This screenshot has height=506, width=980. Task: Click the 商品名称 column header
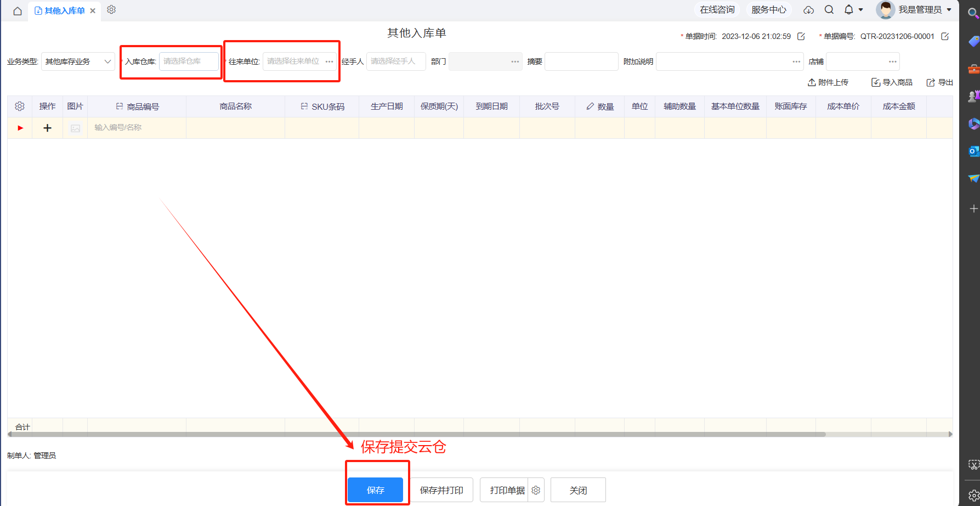236,106
